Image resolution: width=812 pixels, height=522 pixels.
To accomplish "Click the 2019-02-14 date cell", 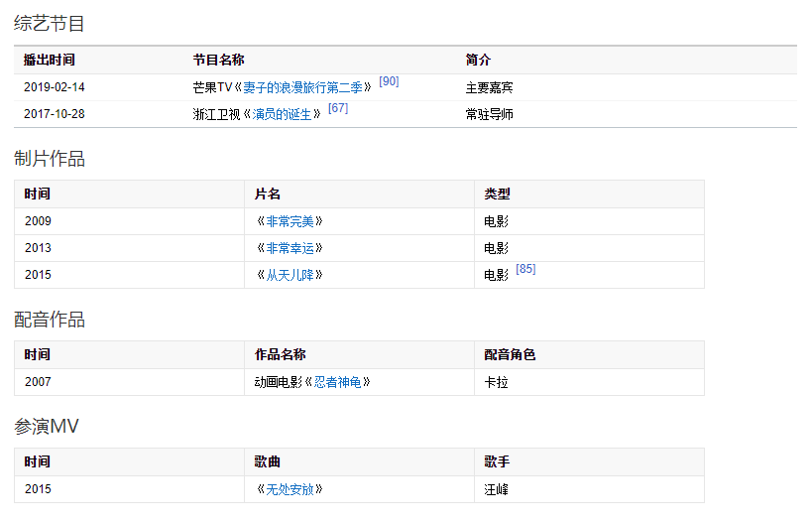I will [x=55, y=87].
